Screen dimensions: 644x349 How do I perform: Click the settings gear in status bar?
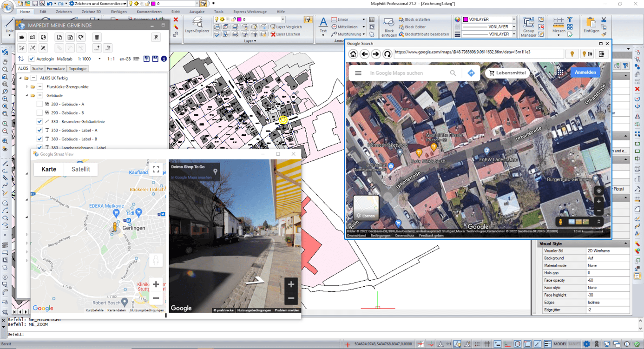(587, 344)
